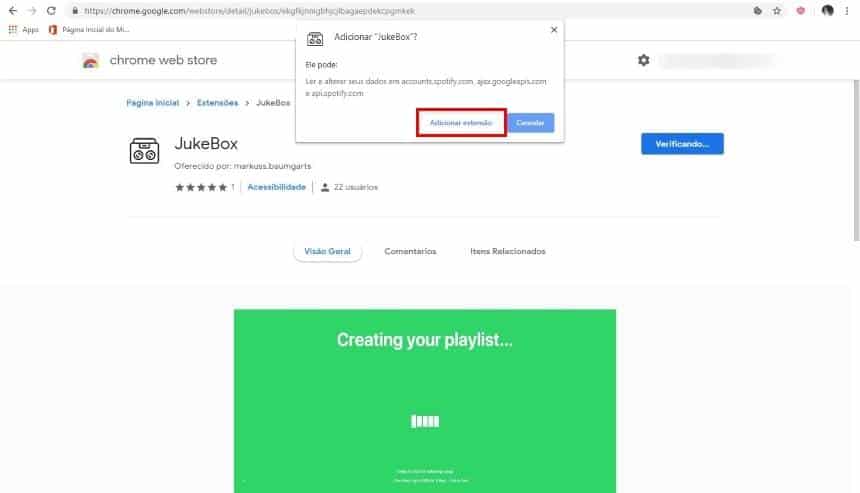The image size is (860, 493).
Task: Click the green Creating your playlist screenshot
Action: click(x=425, y=401)
